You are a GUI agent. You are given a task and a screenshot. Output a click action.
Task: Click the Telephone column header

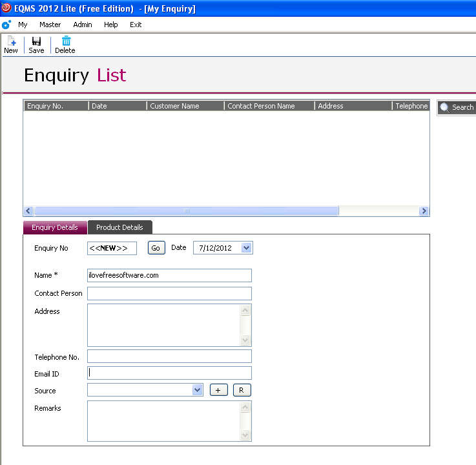tap(411, 106)
